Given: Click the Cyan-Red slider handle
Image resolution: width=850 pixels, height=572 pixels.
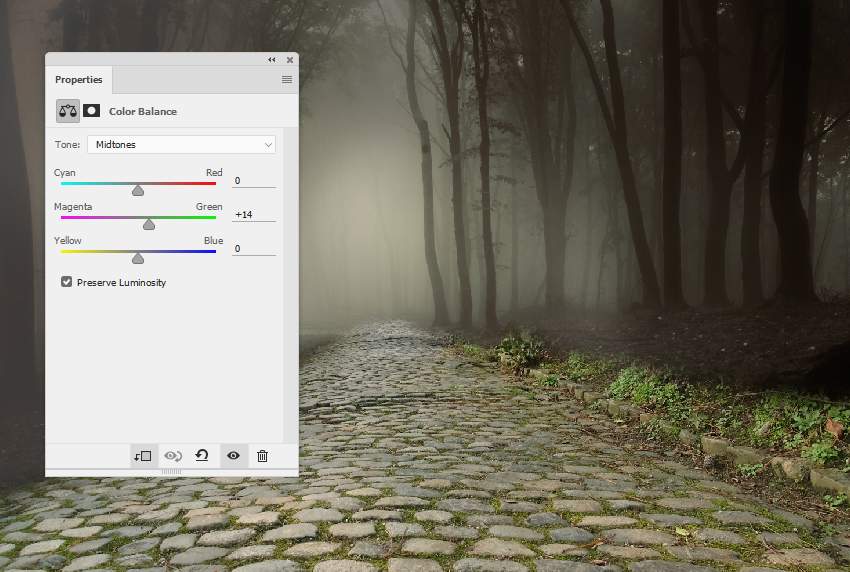Looking at the screenshot, I should (138, 190).
